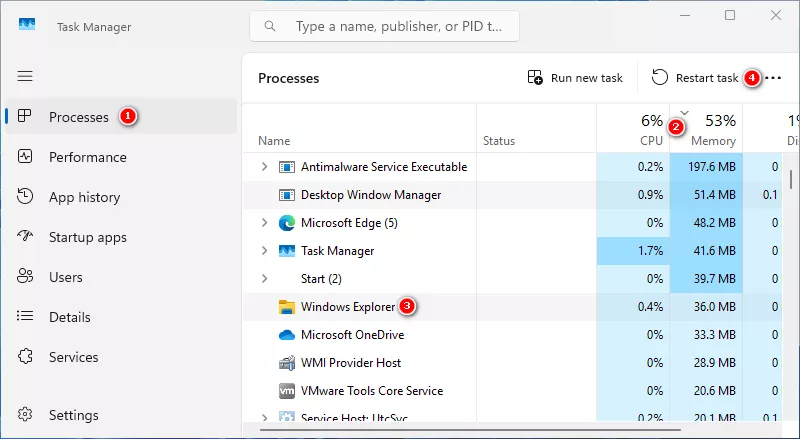Screen dimensions: 800x439
Task: Click the horizontal scrollbar at bottom
Action: point(470,430)
